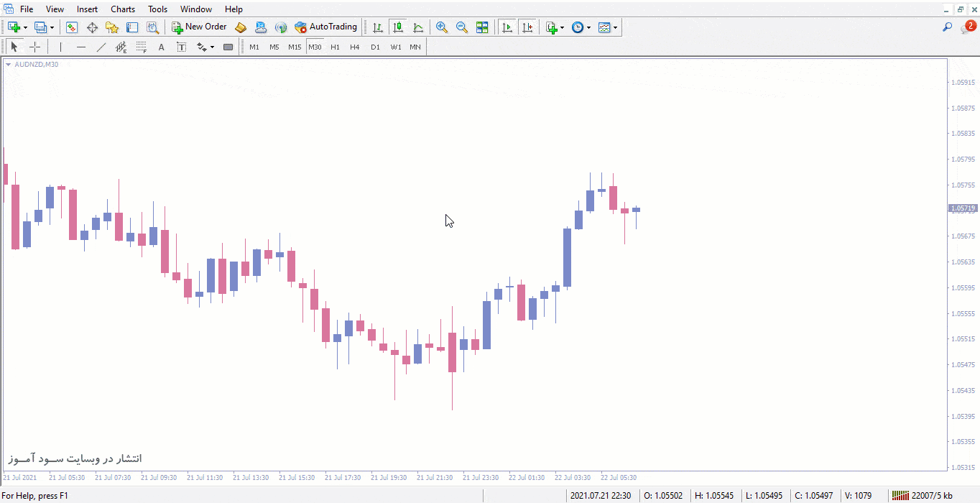Toggle the chart shift feature
The height and width of the screenshot is (503, 980).
tap(528, 27)
